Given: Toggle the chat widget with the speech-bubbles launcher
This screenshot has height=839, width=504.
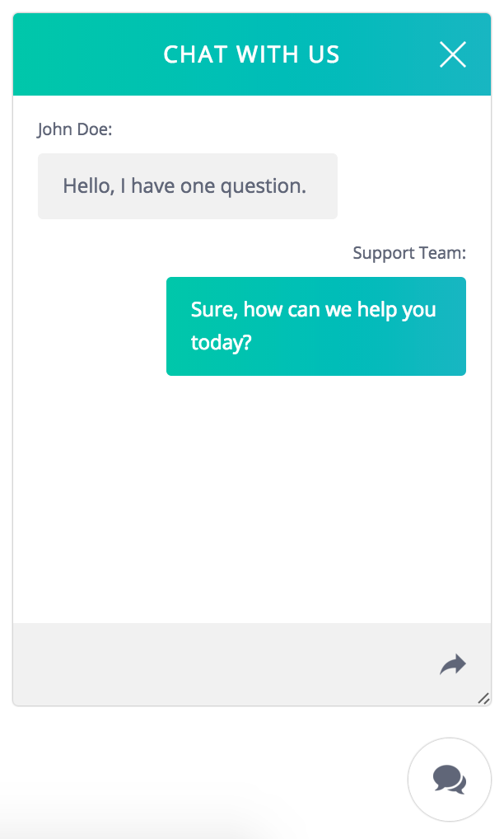Looking at the screenshot, I should pos(450,779).
